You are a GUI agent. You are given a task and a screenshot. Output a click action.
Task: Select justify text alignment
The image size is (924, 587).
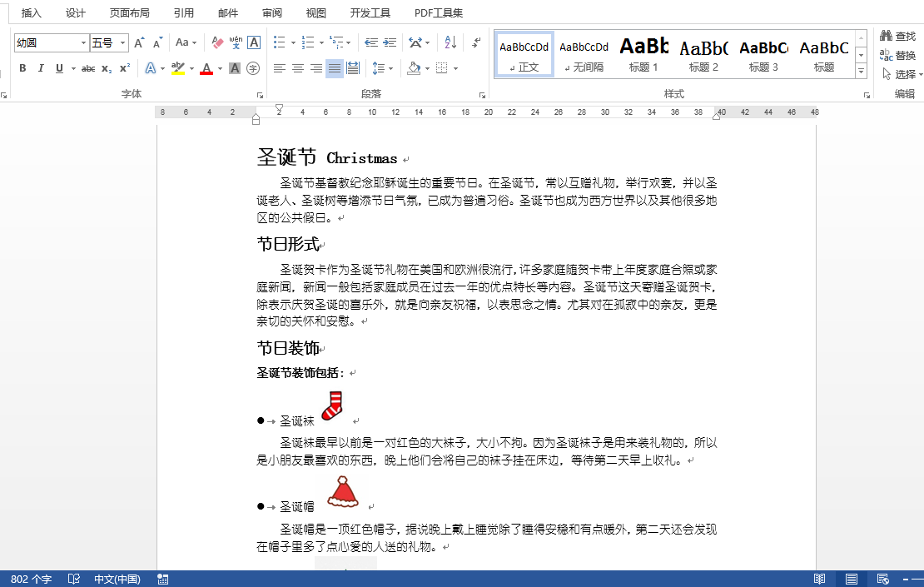334,68
